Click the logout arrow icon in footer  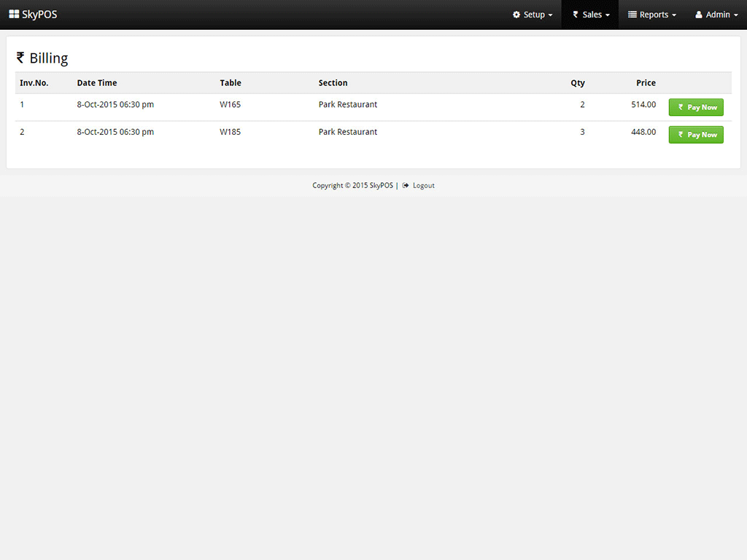406,185
